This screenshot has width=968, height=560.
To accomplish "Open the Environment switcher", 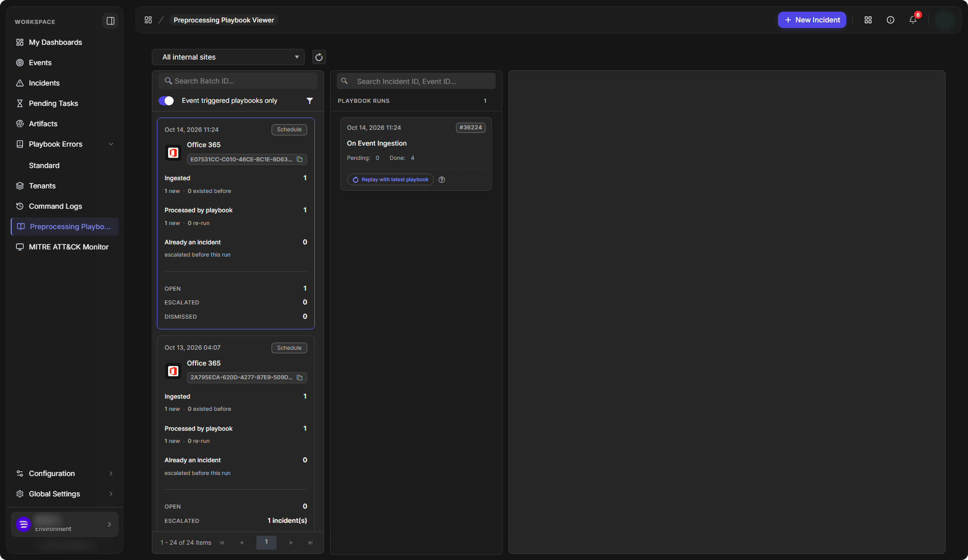I will 65,524.
